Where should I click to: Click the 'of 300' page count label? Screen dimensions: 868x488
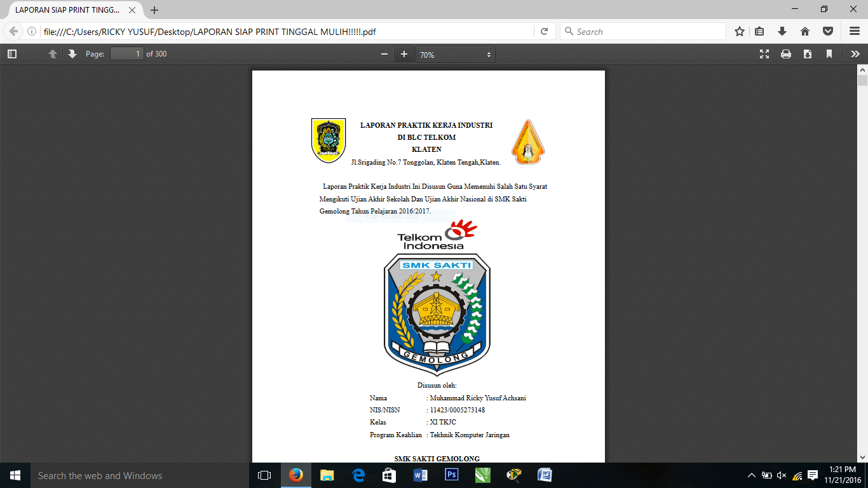pyautogui.click(x=156, y=54)
